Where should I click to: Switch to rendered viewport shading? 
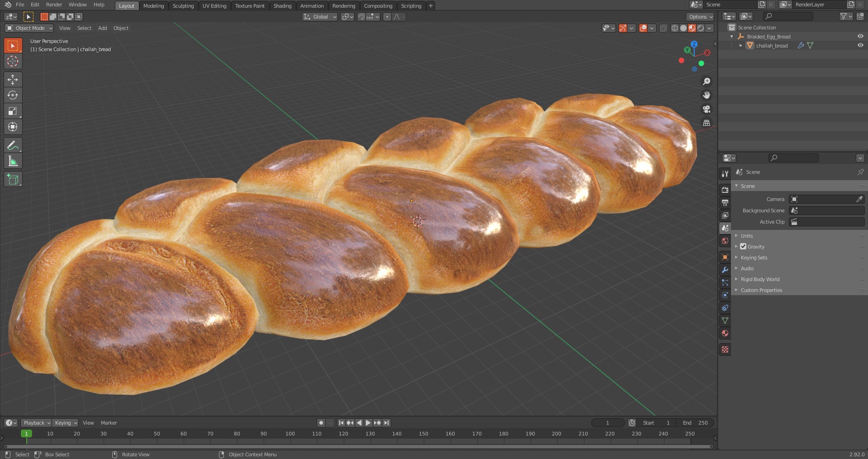(x=701, y=28)
